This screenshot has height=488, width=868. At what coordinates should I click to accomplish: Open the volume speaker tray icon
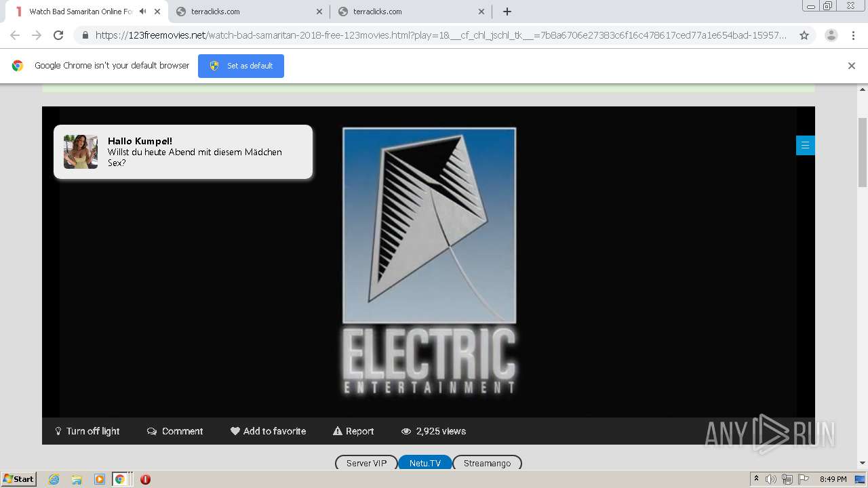pyautogui.click(x=771, y=479)
